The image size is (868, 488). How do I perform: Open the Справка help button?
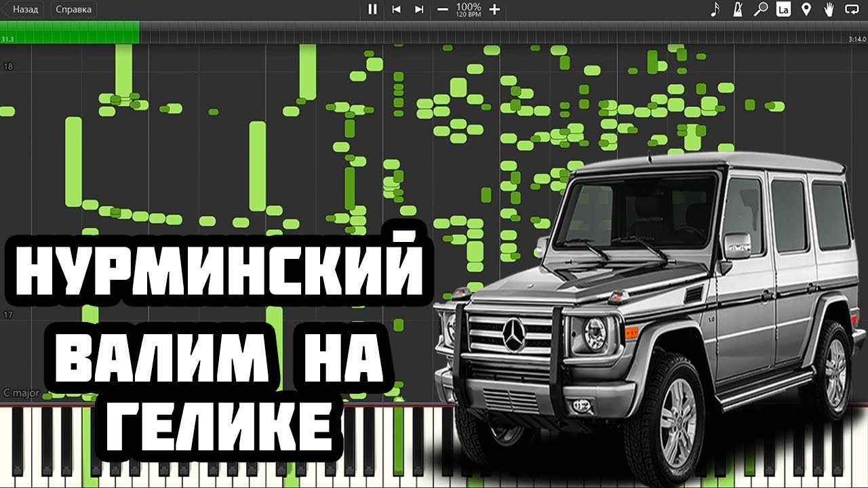point(74,9)
